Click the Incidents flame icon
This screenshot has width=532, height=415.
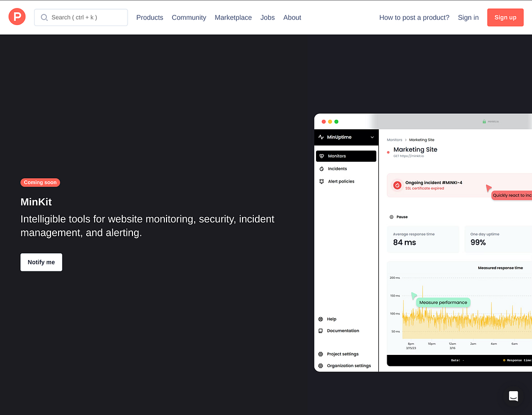pyautogui.click(x=322, y=169)
